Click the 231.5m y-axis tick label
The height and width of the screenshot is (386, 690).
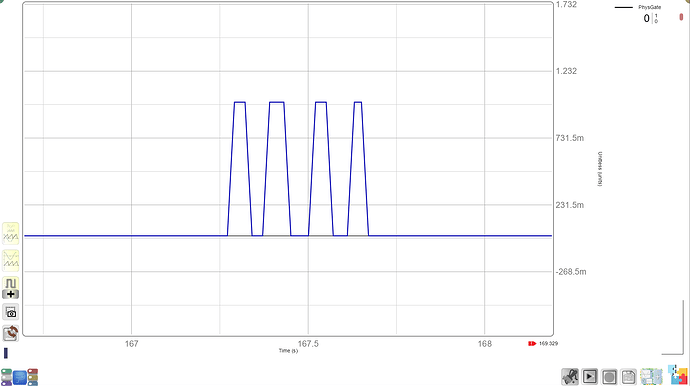570,205
